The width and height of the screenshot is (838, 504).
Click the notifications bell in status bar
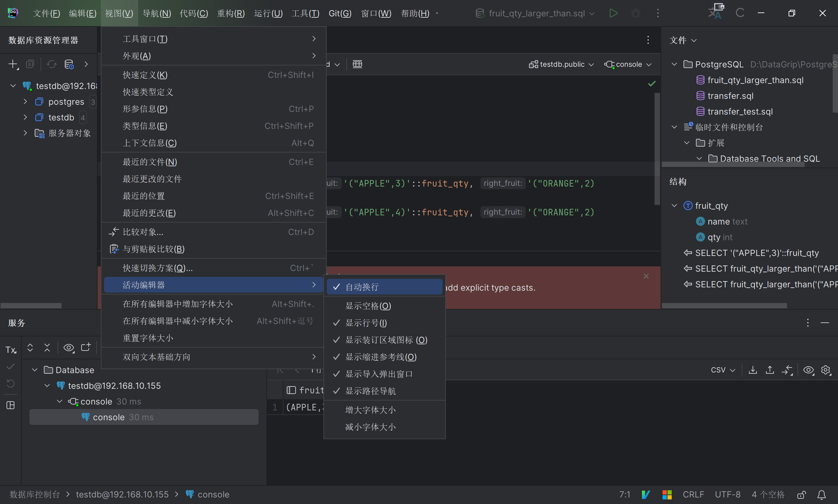coord(822,495)
